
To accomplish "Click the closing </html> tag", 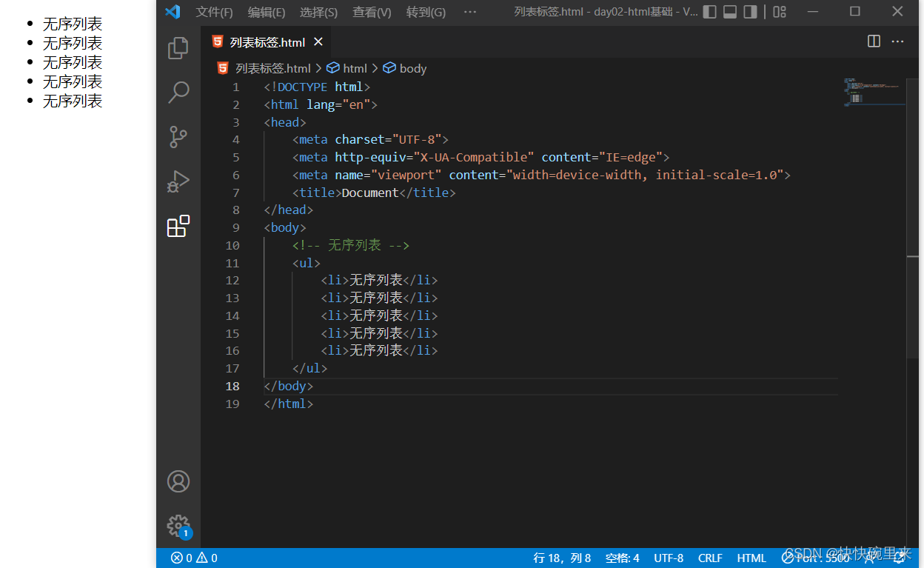I will (289, 404).
